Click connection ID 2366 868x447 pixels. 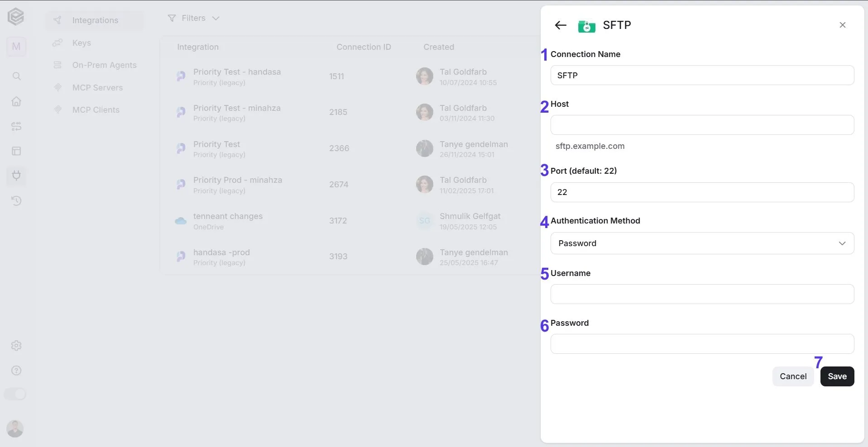tap(339, 148)
